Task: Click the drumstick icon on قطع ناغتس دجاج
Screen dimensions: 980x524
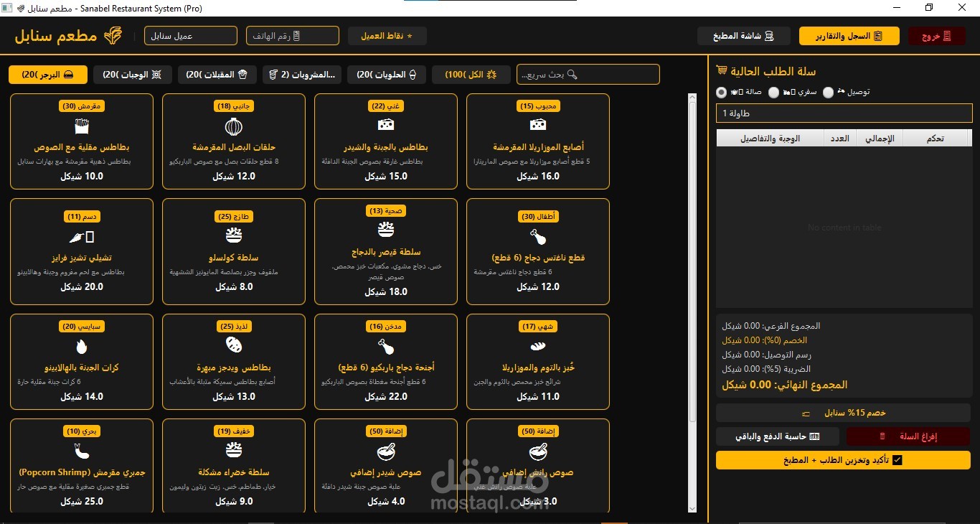Action: pyautogui.click(x=538, y=236)
